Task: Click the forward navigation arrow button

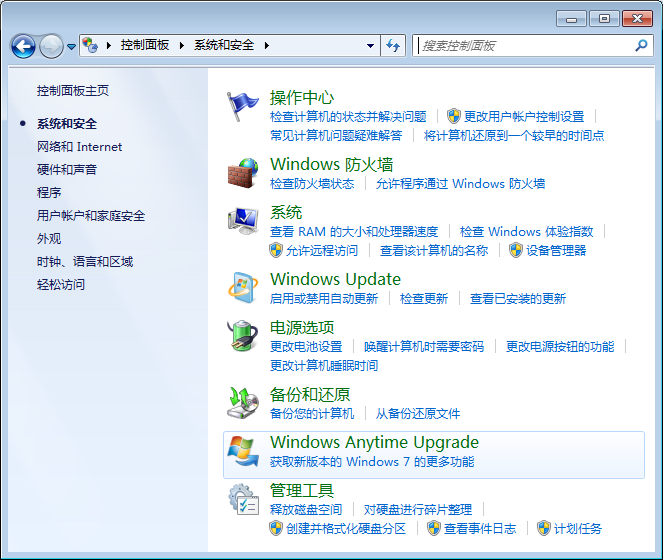Action: (x=51, y=46)
